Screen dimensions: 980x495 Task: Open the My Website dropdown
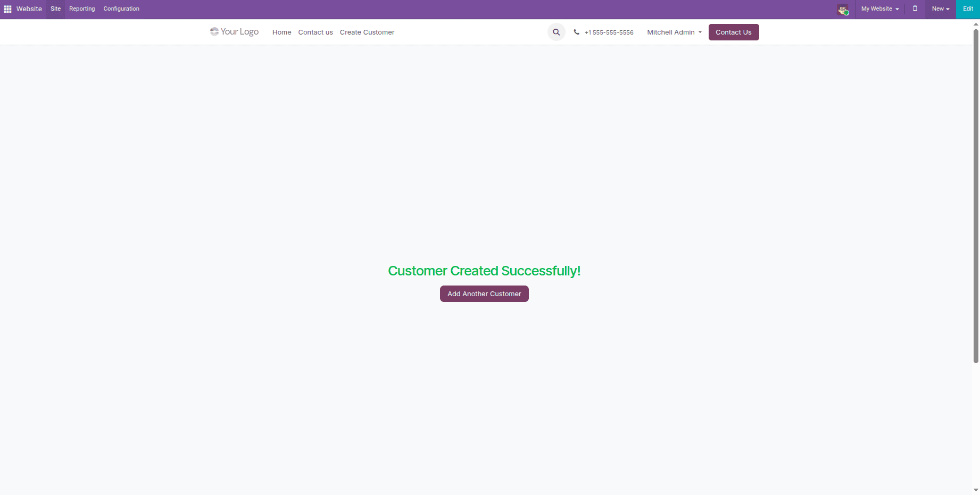tap(879, 9)
